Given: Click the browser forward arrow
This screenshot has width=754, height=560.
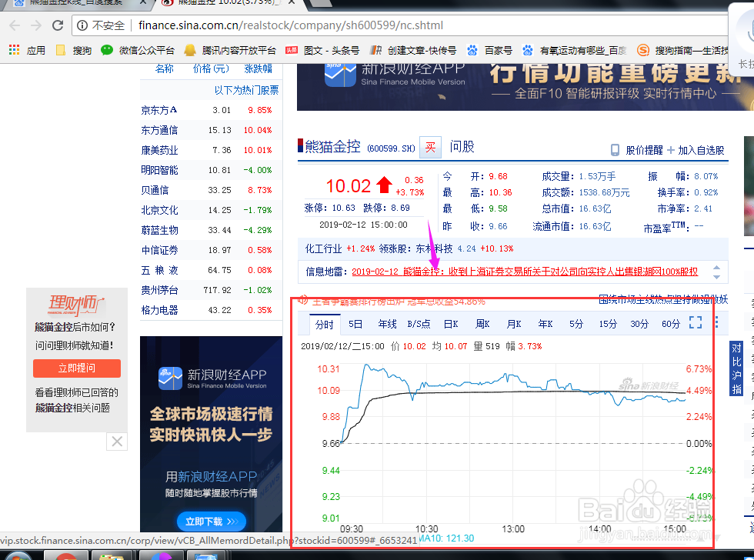Looking at the screenshot, I should tap(36, 25).
